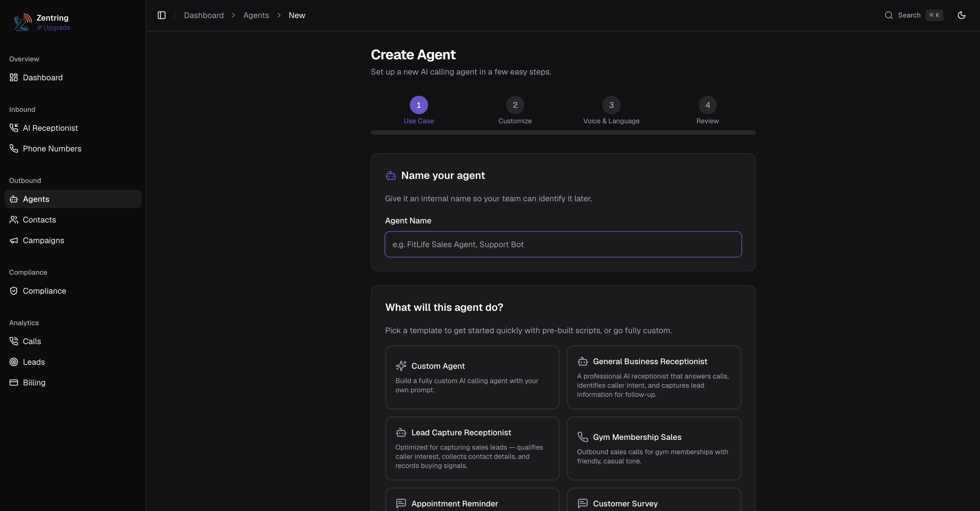Jump to step 2 Customize
The image size is (980, 511).
coord(515,110)
